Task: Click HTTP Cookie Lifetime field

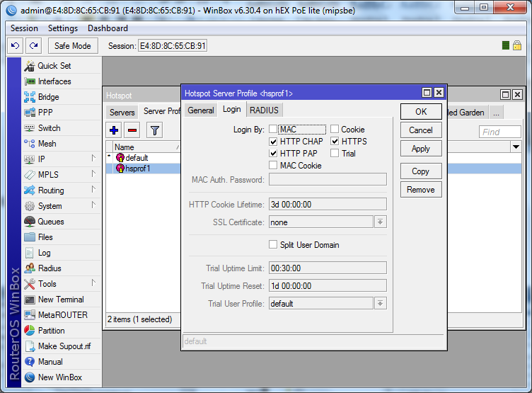Action: tap(328, 205)
